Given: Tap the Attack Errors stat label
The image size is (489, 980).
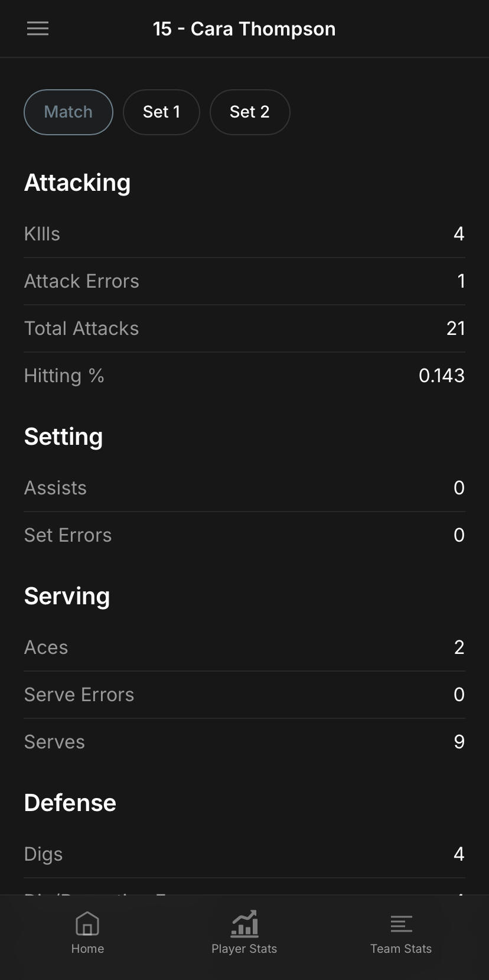Looking at the screenshot, I should (81, 281).
